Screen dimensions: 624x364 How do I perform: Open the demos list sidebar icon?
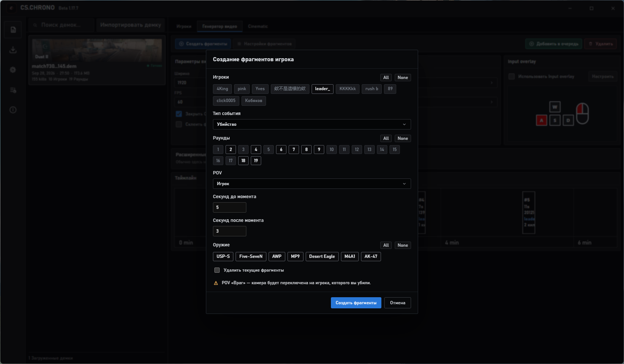[13, 30]
